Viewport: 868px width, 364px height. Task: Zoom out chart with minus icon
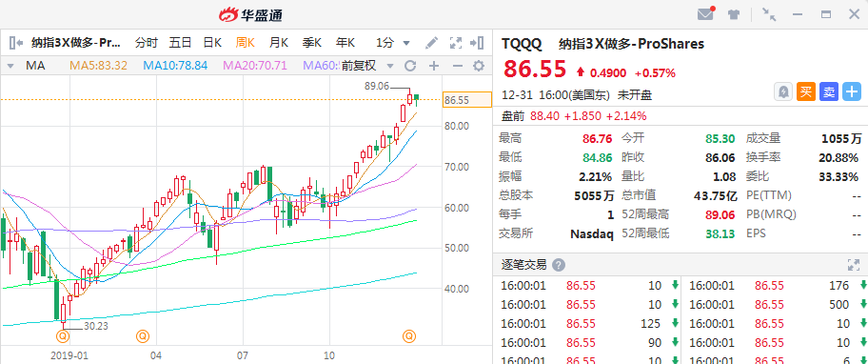coord(457,66)
